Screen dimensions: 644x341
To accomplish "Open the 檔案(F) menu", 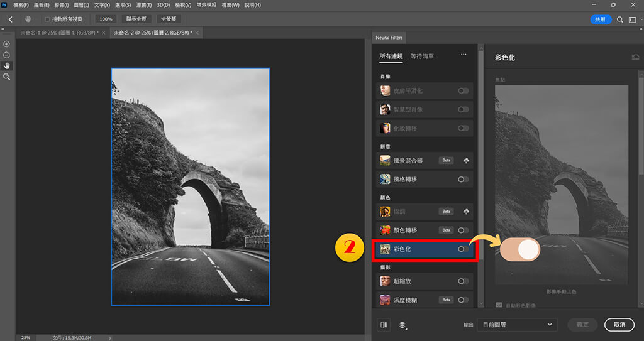I will (21, 5).
